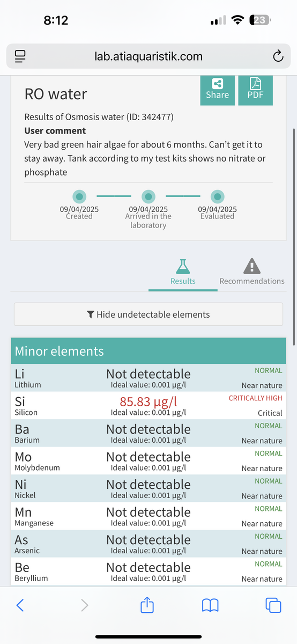Grab the page scrollbar on right edge
297x644 pixels.
pos(293,236)
